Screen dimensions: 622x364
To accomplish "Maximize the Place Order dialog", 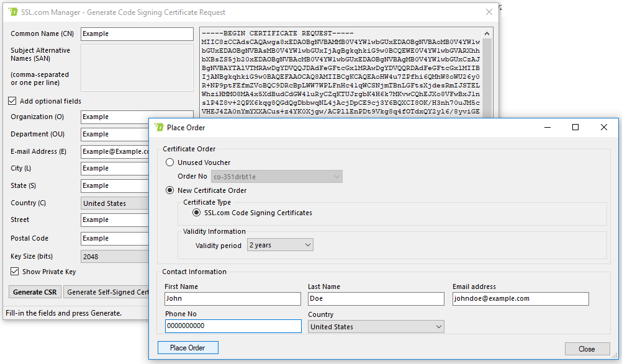I will (575, 127).
